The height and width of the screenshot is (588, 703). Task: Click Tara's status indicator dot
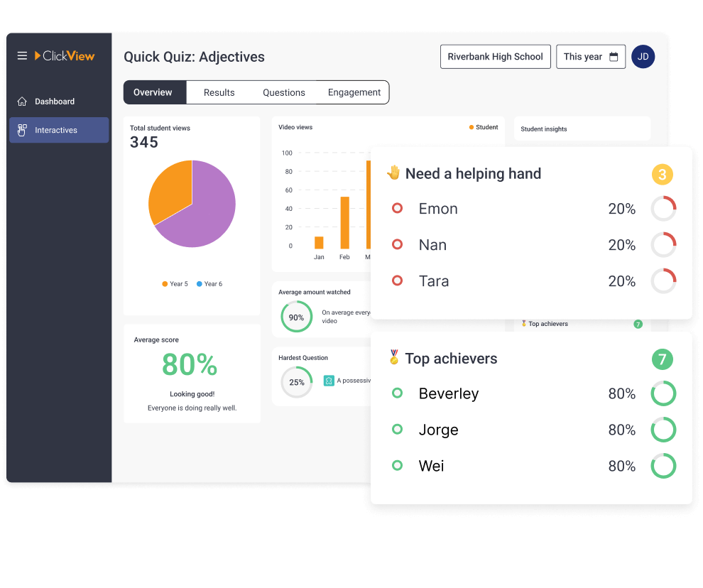pos(397,281)
